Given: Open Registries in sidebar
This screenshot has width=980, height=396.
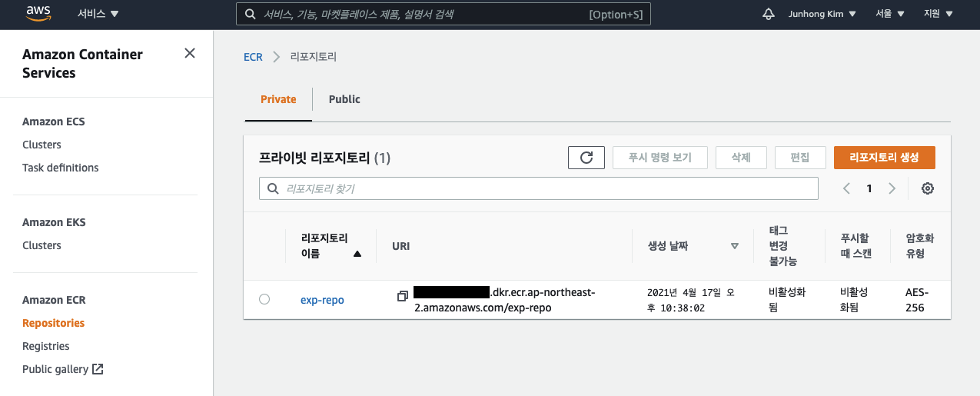Looking at the screenshot, I should (x=46, y=346).
